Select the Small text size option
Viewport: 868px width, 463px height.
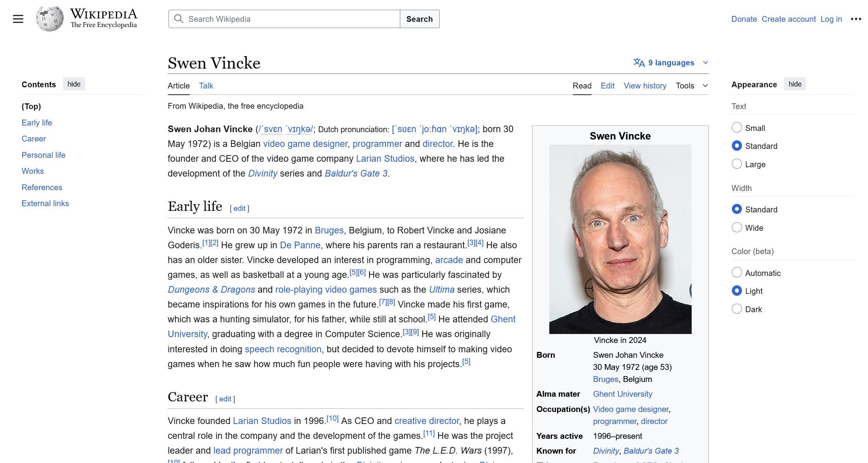pyautogui.click(x=737, y=127)
